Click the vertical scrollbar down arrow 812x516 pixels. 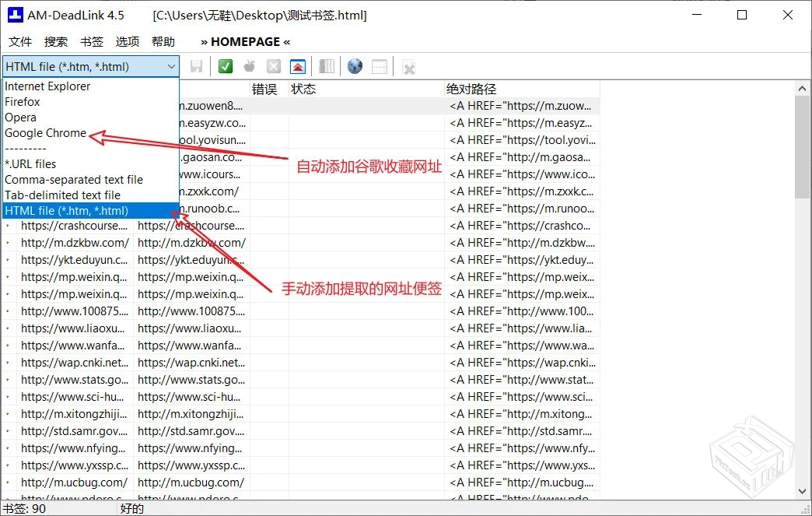pos(803,491)
